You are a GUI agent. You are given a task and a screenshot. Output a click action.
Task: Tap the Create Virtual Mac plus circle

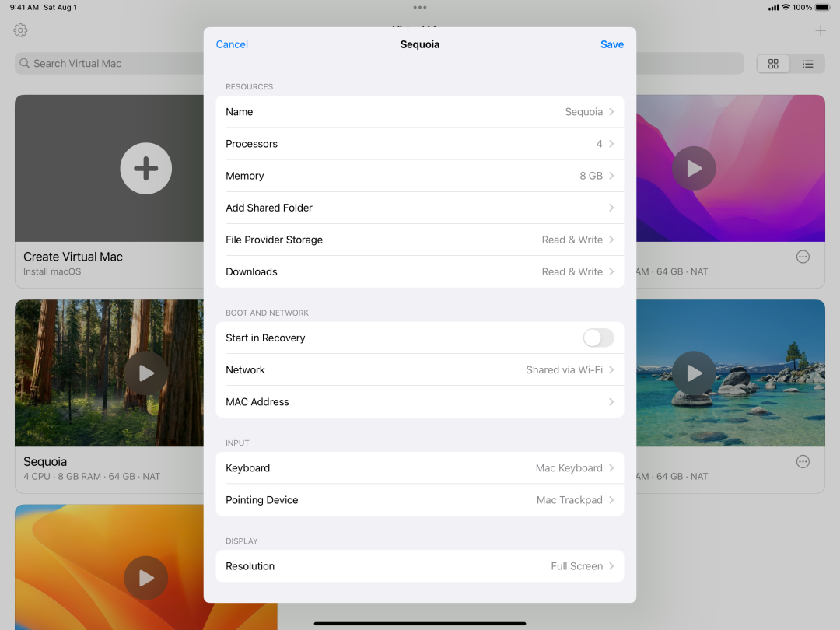tap(145, 168)
